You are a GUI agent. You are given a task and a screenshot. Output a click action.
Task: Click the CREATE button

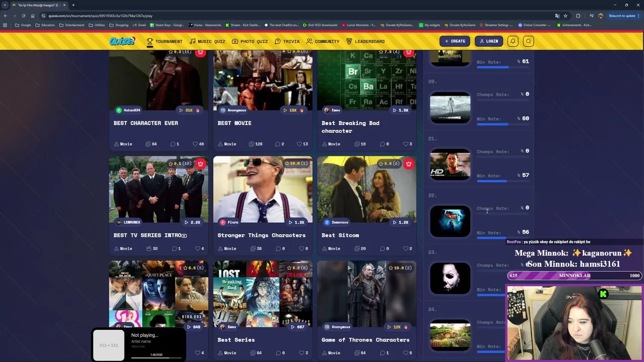click(x=455, y=41)
